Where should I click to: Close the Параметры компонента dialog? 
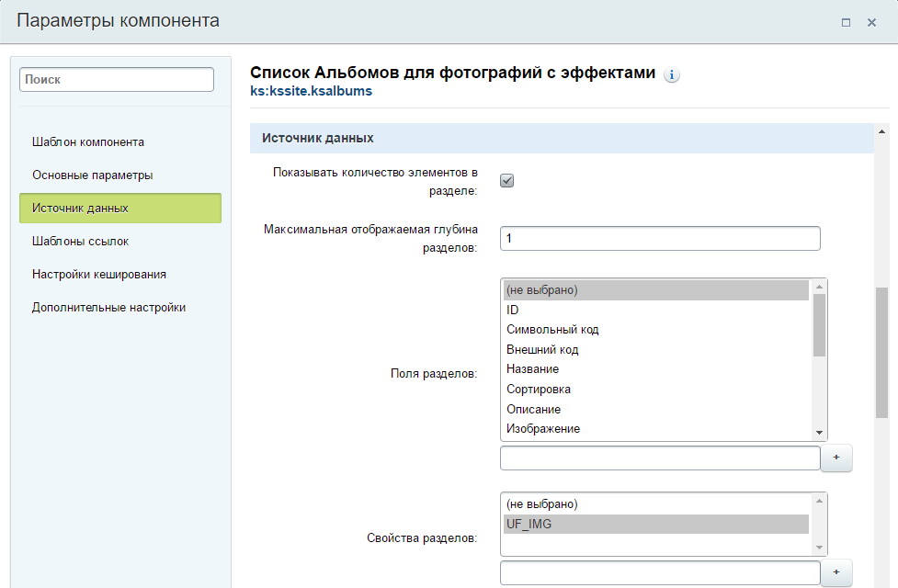(871, 22)
